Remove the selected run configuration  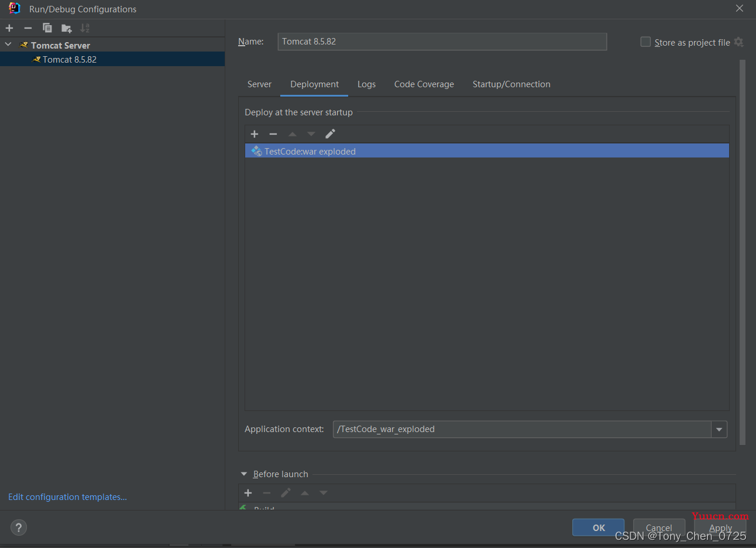tap(28, 28)
